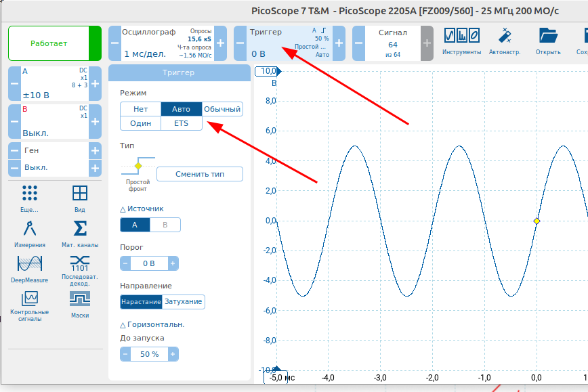The height and width of the screenshot is (392, 588).
Task: Open Мат. каналы math channels
Action: [x=80, y=234]
